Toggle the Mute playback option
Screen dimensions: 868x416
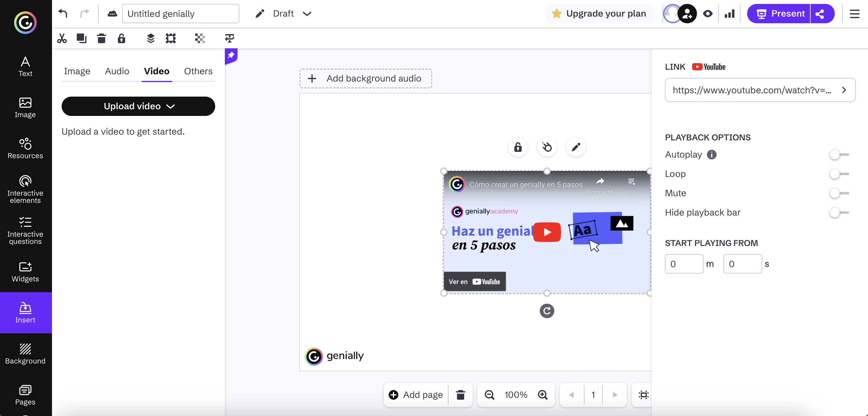coord(839,193)
